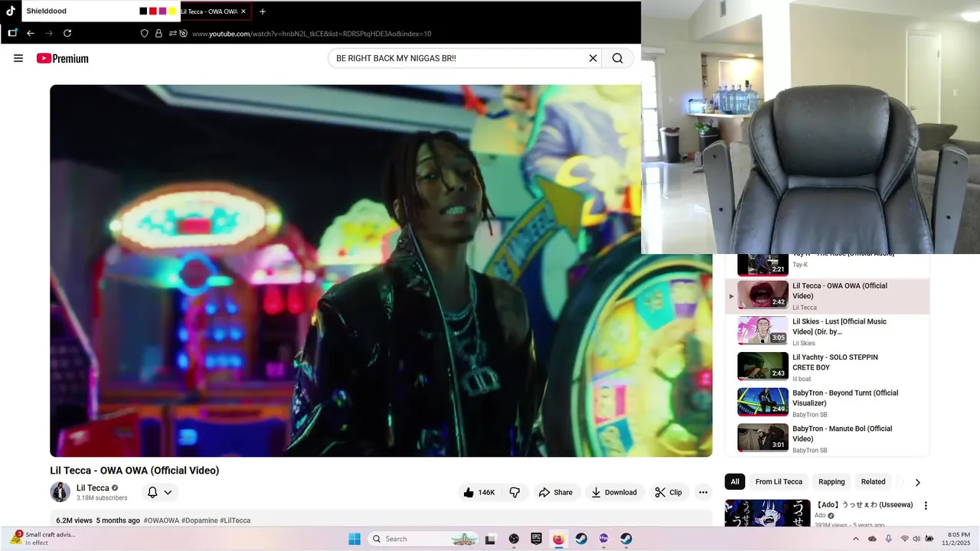
Task: Open the Share button under the video
Action: pyautogui.click(x=556, y=492)
